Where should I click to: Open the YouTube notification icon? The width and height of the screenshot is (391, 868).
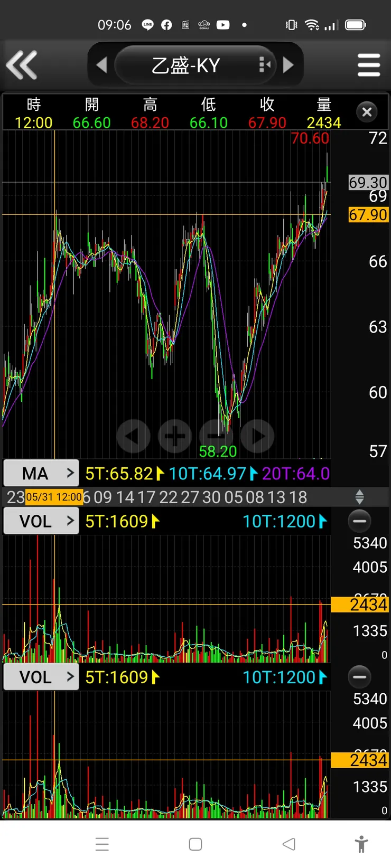(223, 25)
